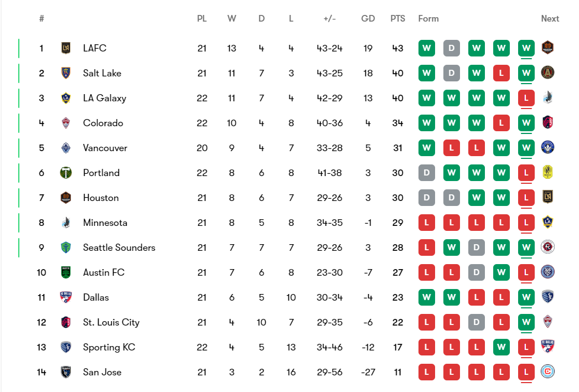
Task: Click Dallas's latest win form badge
Action: (526, 297)
